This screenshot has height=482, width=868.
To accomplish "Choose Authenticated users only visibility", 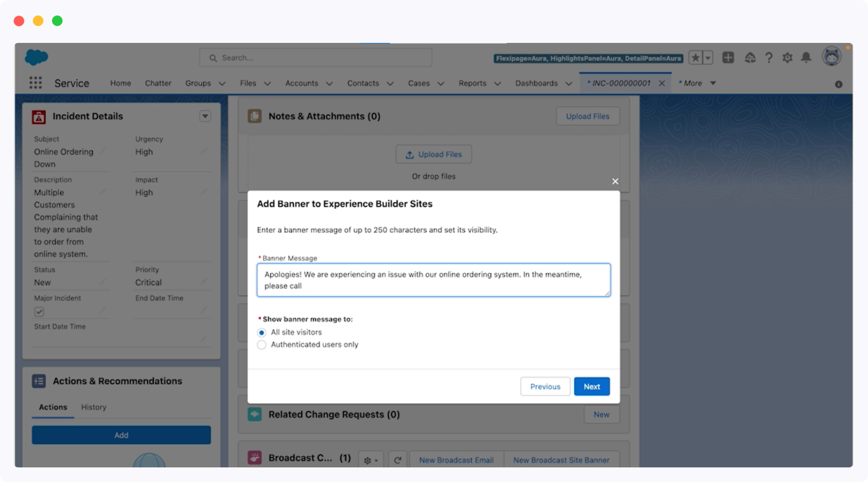I will coord(261,344).
